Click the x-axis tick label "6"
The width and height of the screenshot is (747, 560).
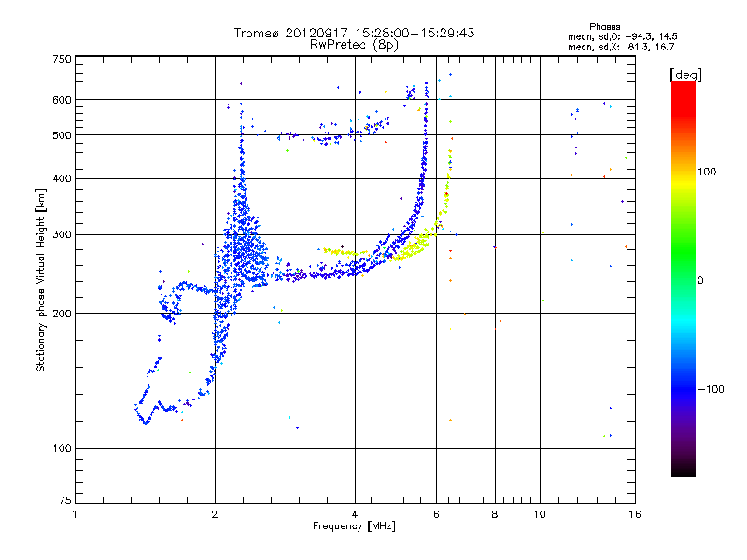pos(436,514)
